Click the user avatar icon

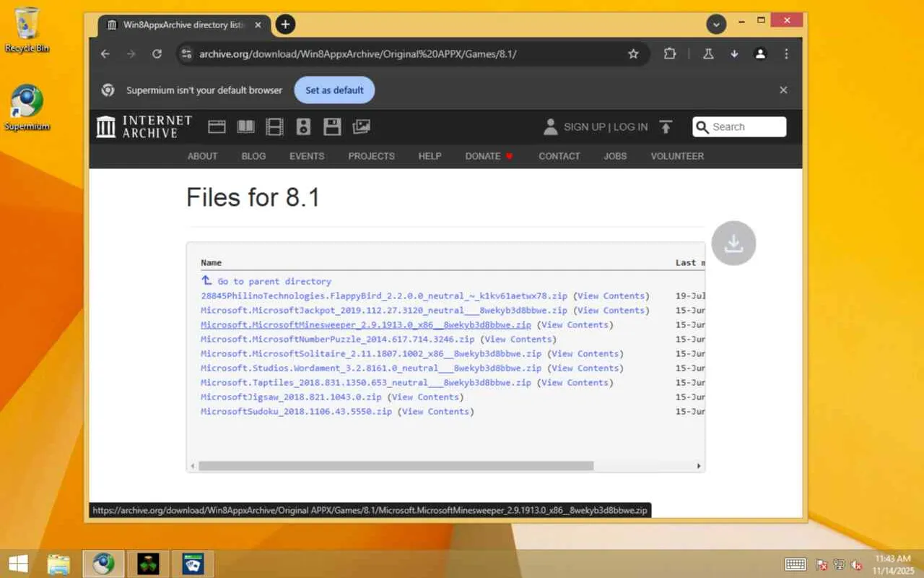550,127
